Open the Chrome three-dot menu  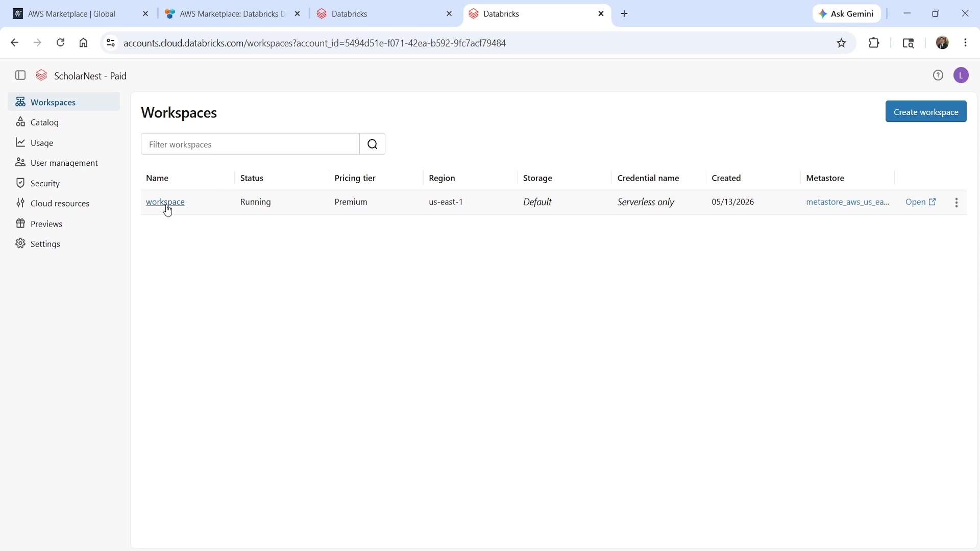tap(966, 43)
